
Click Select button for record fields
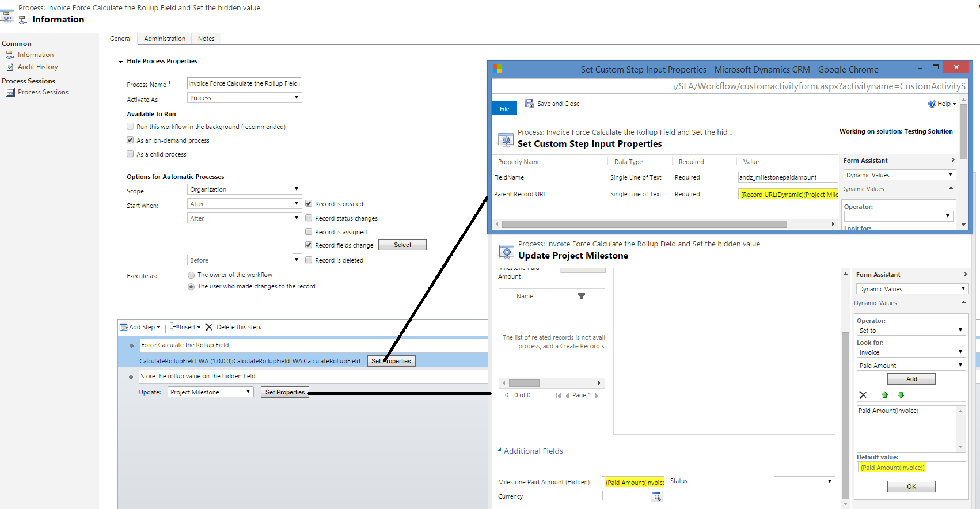click(x=402, y=245)
